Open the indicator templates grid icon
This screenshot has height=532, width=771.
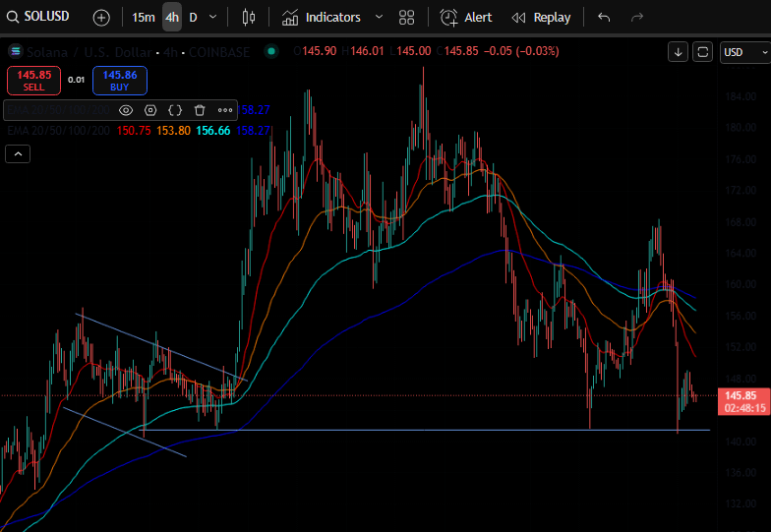[407, 18]
